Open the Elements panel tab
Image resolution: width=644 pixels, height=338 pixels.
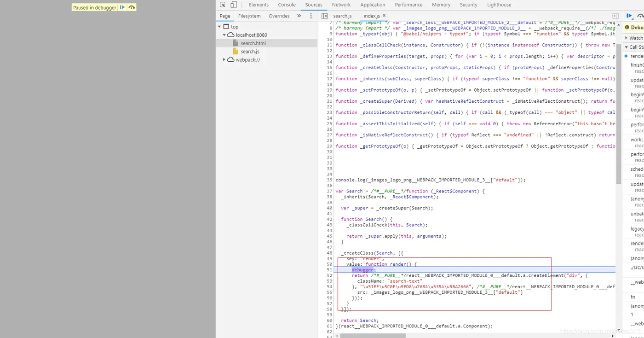coord(259,5)
